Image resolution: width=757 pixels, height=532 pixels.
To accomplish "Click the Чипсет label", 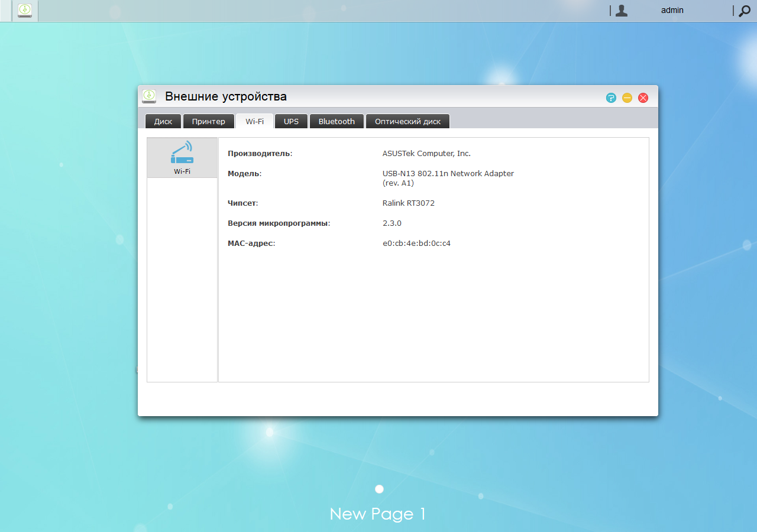I will point(243,203).
